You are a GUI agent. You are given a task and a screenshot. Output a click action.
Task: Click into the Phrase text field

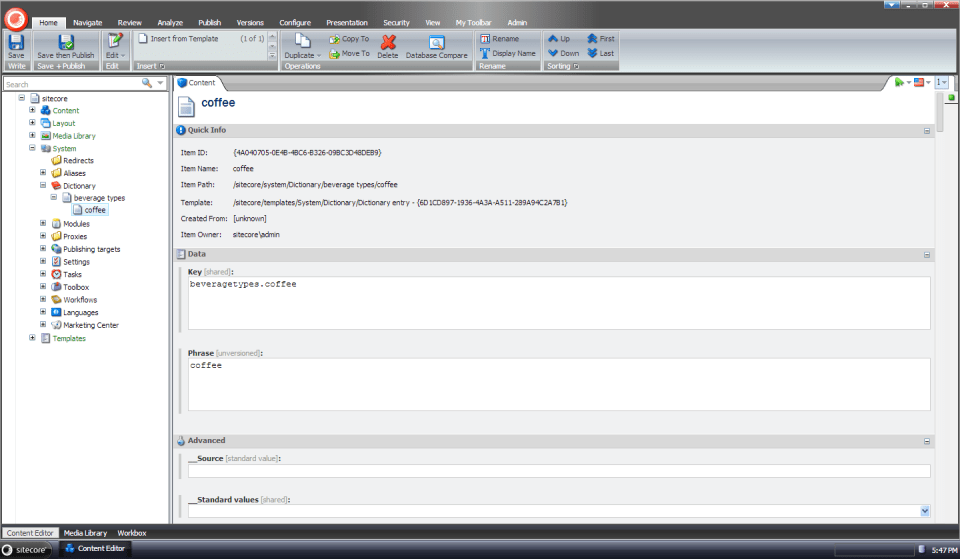[x=558, y=385]
